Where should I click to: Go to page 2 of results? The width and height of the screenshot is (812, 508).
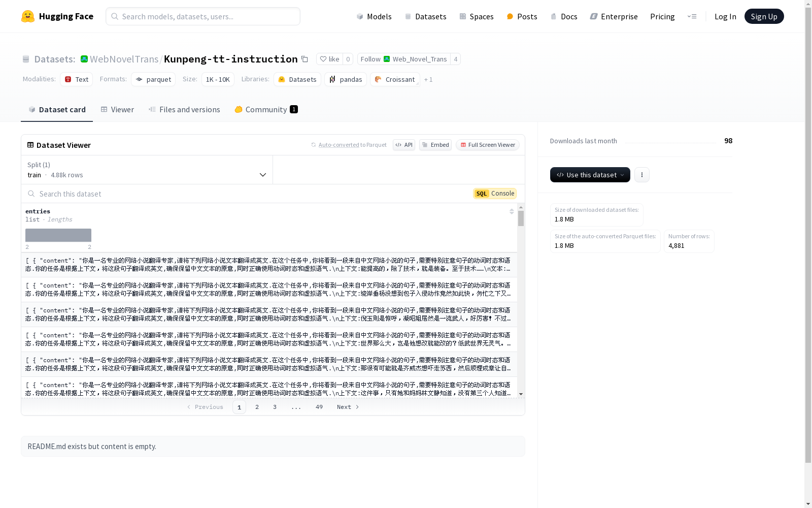(x=257, y=407)
